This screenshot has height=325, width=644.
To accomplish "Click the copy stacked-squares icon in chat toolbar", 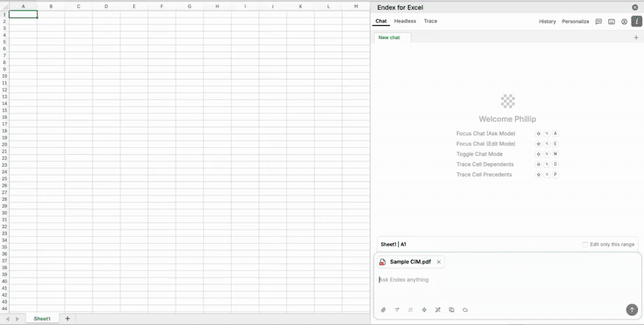I will (x=451, y=310).
